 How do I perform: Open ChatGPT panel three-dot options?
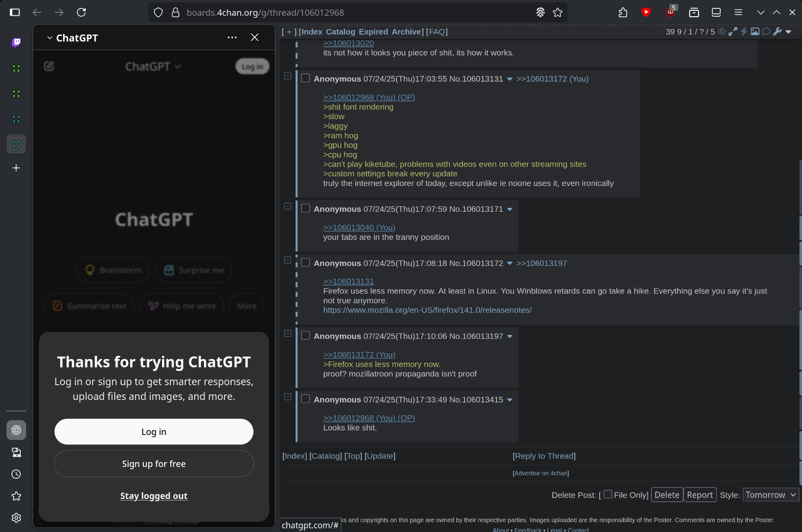232,37
